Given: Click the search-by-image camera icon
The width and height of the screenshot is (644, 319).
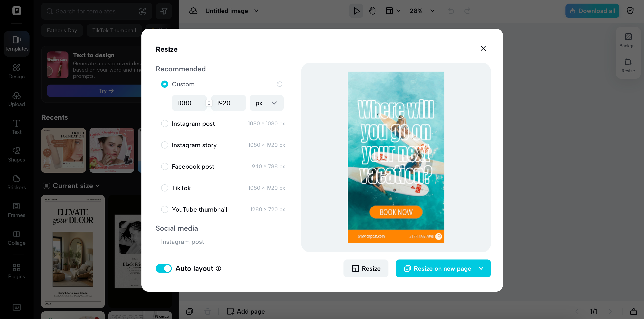Looking at the screenshot, I should 143,11.
